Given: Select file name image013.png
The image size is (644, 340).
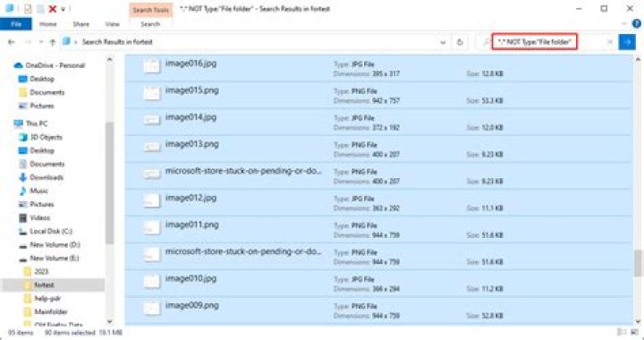Looking at the screenshot, I should (191, 144).
